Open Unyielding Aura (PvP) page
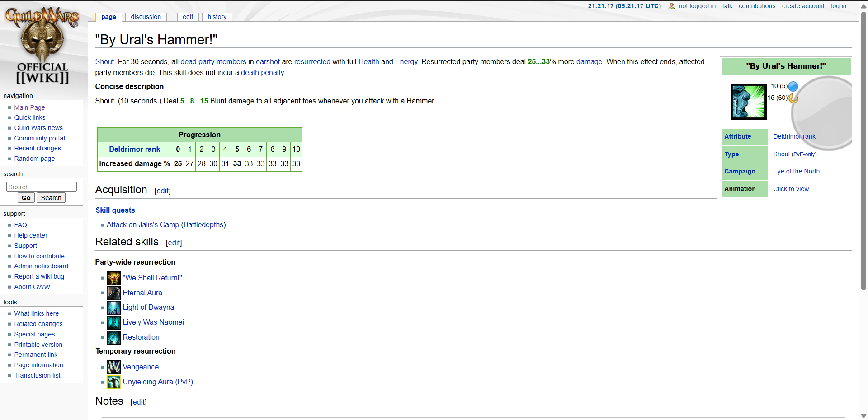 coord(158,382)
